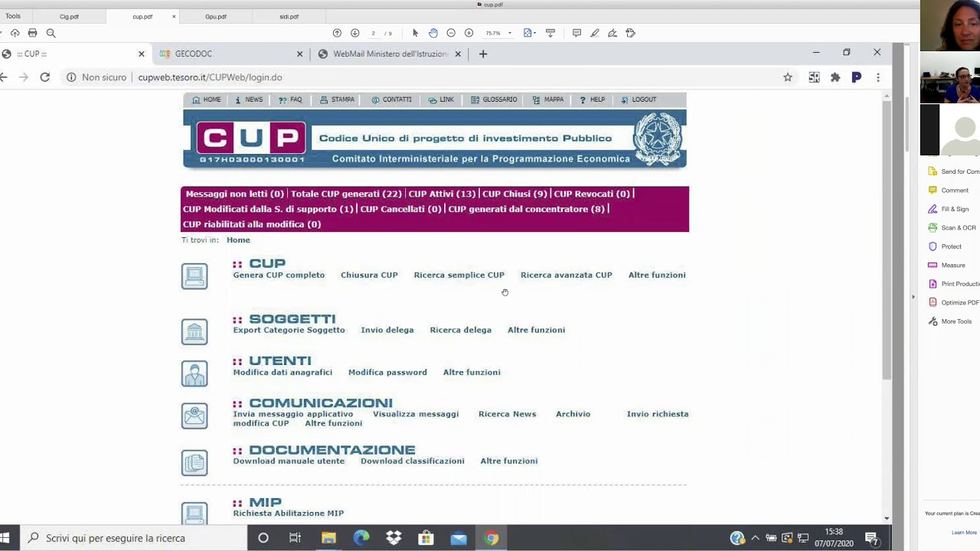Open the Tools tab in Acrobat

(13, 16)
